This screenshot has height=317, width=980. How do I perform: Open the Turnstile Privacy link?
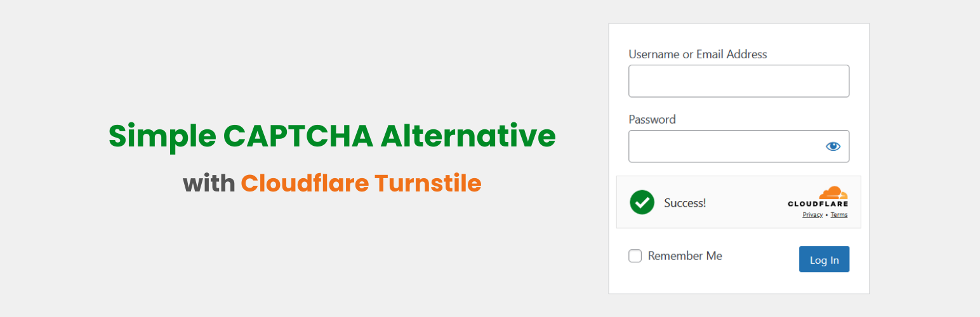812,215
